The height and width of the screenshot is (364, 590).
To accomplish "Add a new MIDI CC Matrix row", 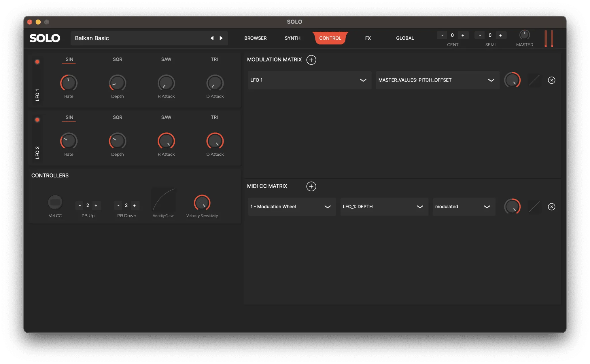I will (311, 186).
